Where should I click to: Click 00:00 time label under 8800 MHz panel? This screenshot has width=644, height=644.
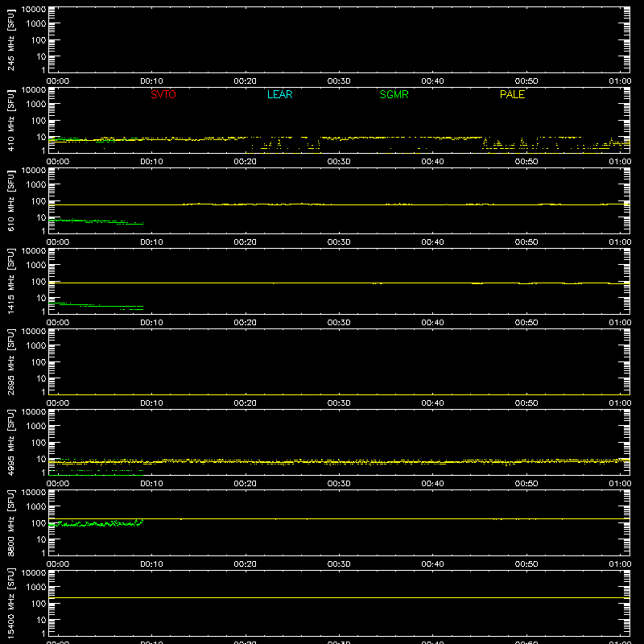point(58,564)
